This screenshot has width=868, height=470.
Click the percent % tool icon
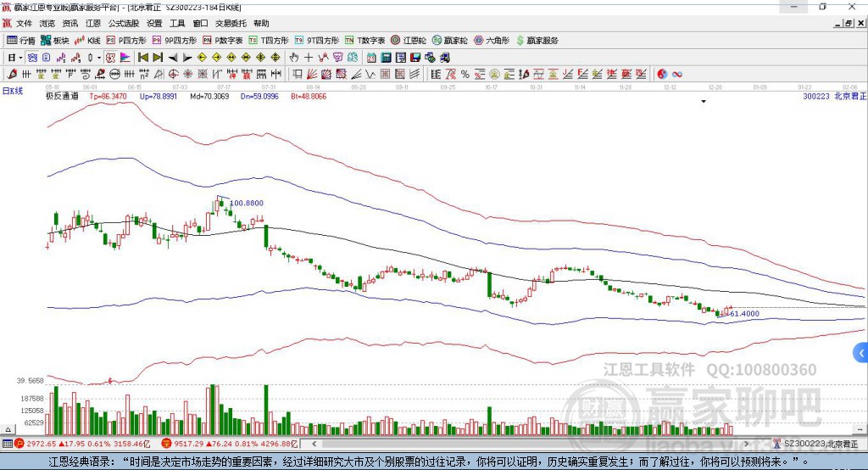[465, 75]
